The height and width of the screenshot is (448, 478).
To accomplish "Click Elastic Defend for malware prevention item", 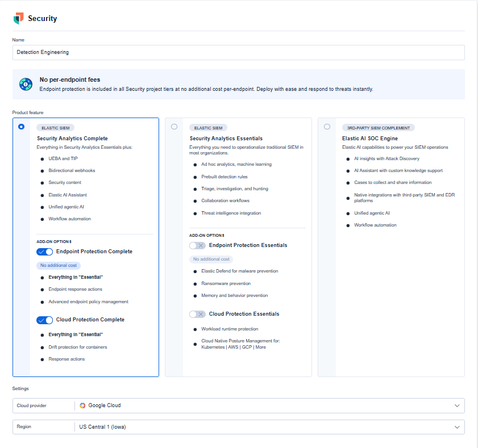I will (x=240, y=271).
